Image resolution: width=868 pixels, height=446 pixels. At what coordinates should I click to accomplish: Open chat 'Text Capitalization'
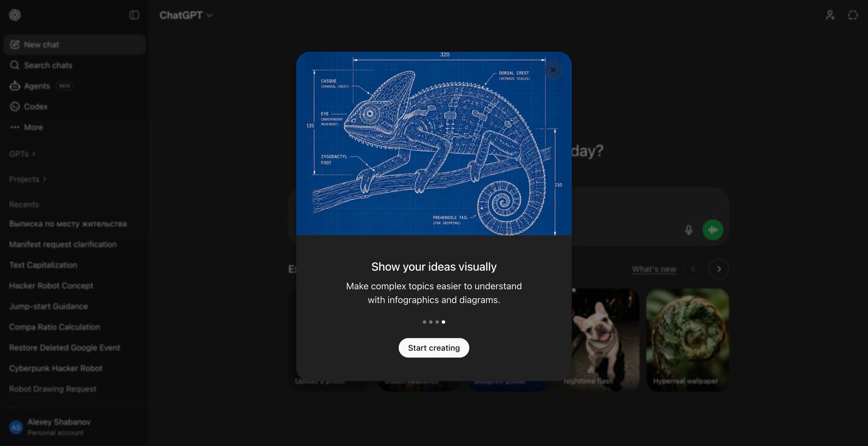click(x=74, y=265)
